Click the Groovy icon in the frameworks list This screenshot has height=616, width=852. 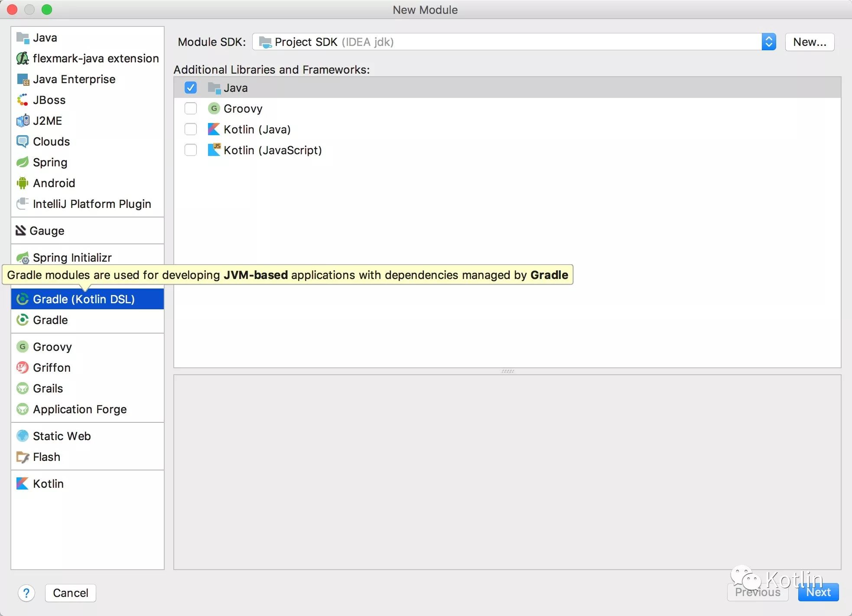click(x=214, y=109)
